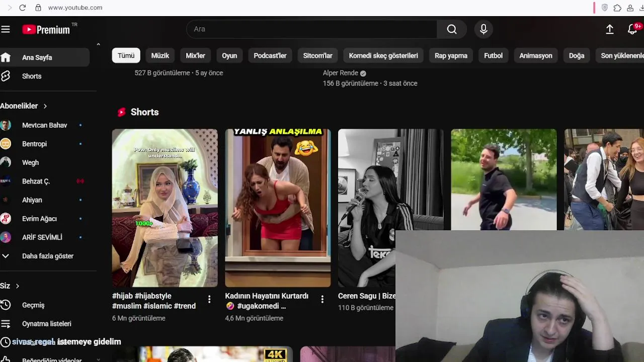
Task: Click the Oynatma listeleri label
Action: (47, 324)
